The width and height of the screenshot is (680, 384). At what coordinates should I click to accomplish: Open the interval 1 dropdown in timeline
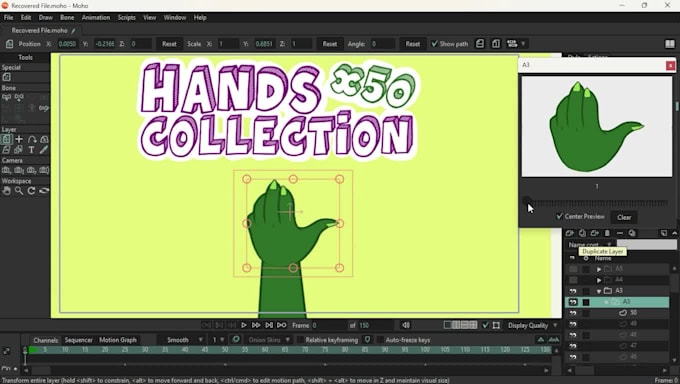[x=218, y=340]
